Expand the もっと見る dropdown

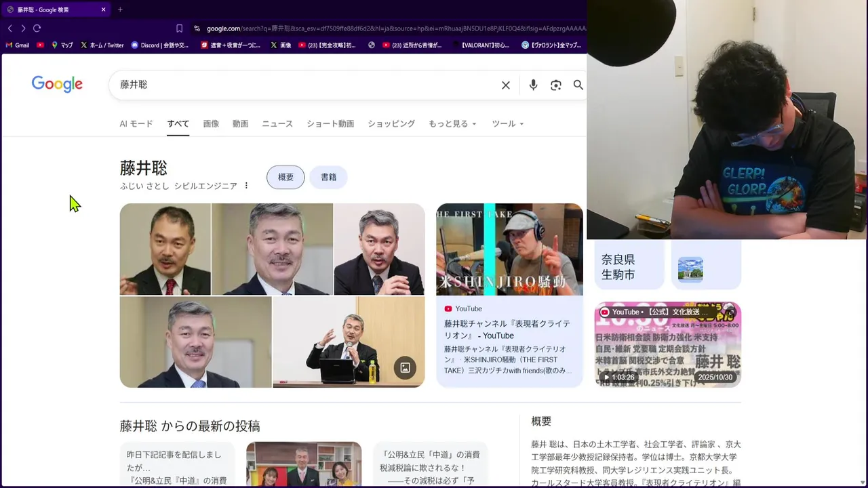pos(452,124)
